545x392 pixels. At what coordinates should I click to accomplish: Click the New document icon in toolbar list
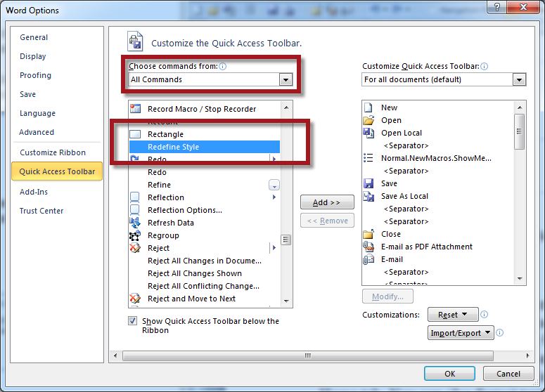[x=368, y=107]
